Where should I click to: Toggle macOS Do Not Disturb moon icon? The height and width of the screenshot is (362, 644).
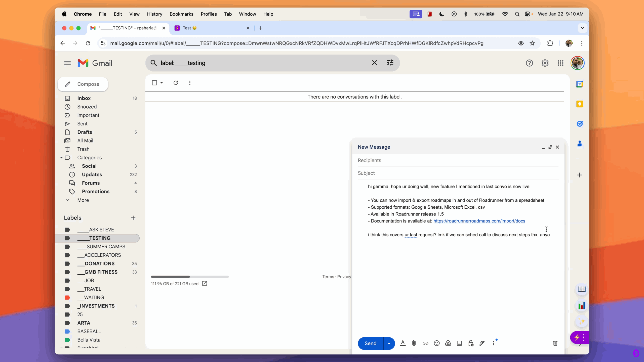(442, 14)
